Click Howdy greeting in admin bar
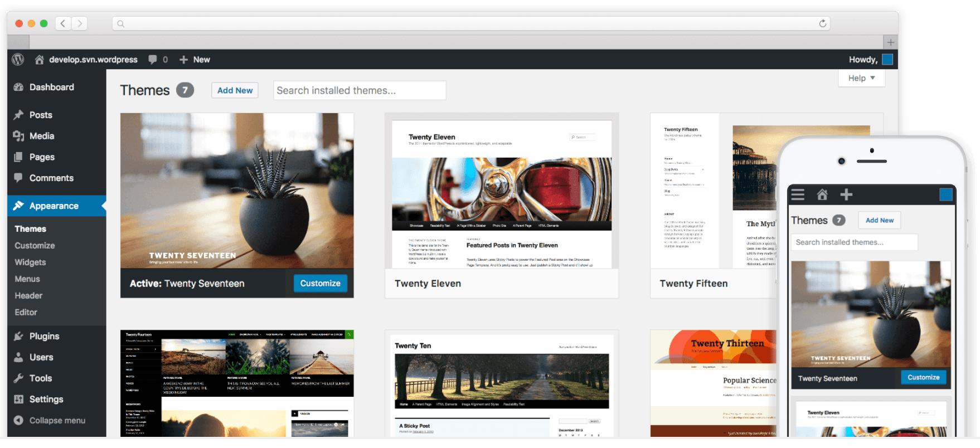The width and height of the screenshot is (980, 448). click(863, 60)
